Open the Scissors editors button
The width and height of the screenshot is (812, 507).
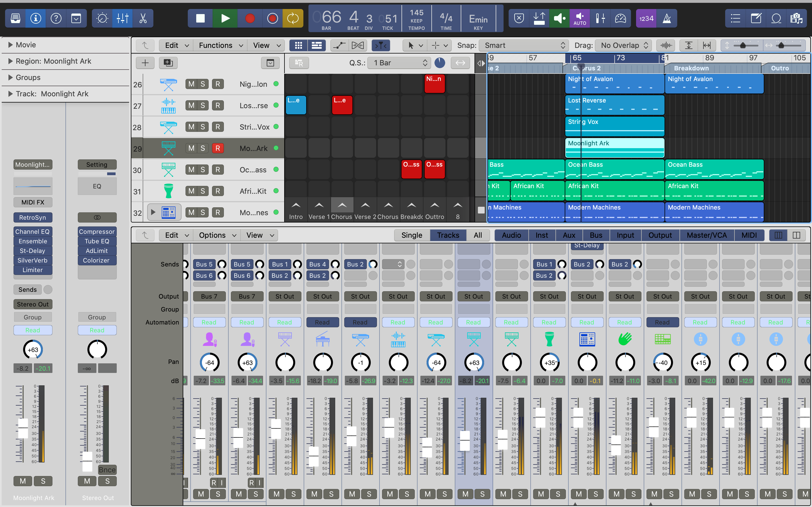pos(143,18)
